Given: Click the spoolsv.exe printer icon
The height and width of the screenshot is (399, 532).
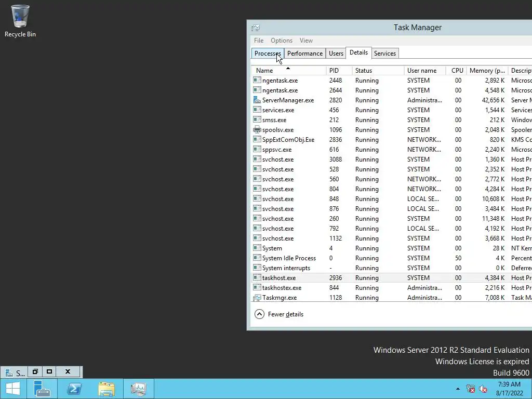Looking at the screenshot, I should 257,129.
